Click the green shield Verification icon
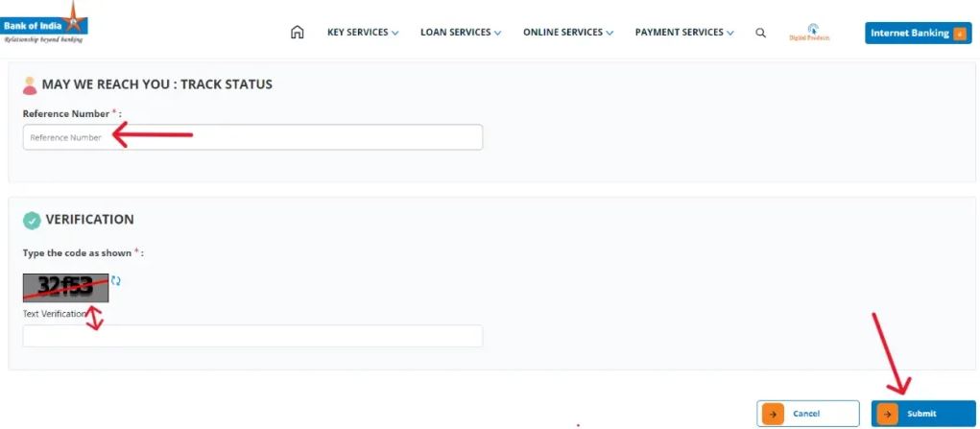 32,220
